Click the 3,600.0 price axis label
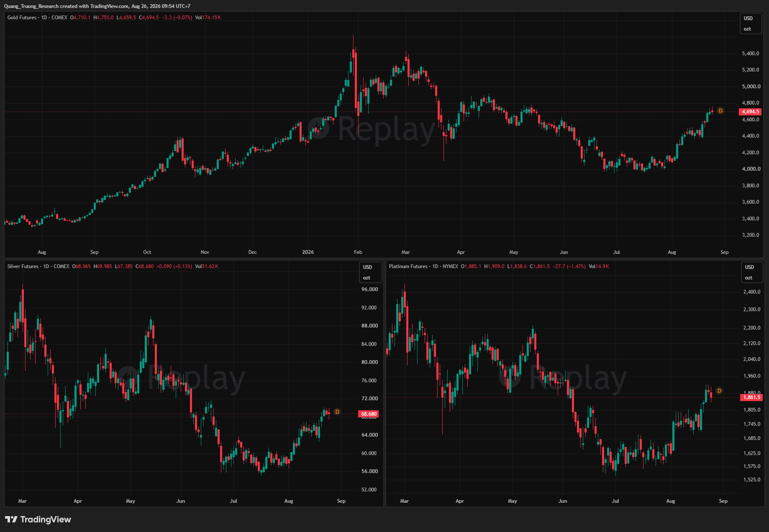This screenshot has height=532, width=769. tap(751, 202)
